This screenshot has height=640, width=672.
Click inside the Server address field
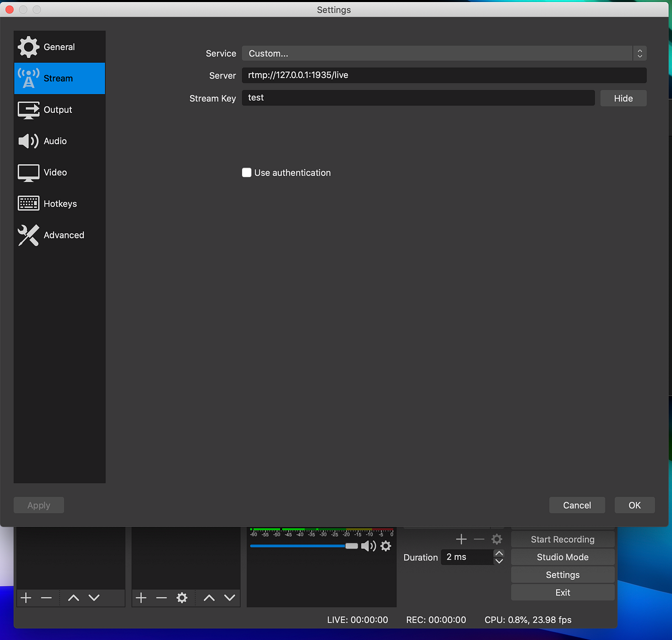(444, 75)
